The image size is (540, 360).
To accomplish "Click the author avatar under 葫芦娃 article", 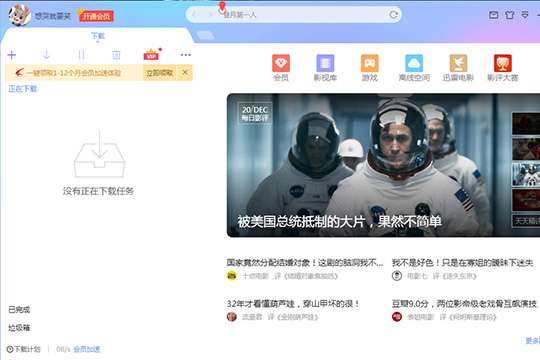I will tap(232, 317).
